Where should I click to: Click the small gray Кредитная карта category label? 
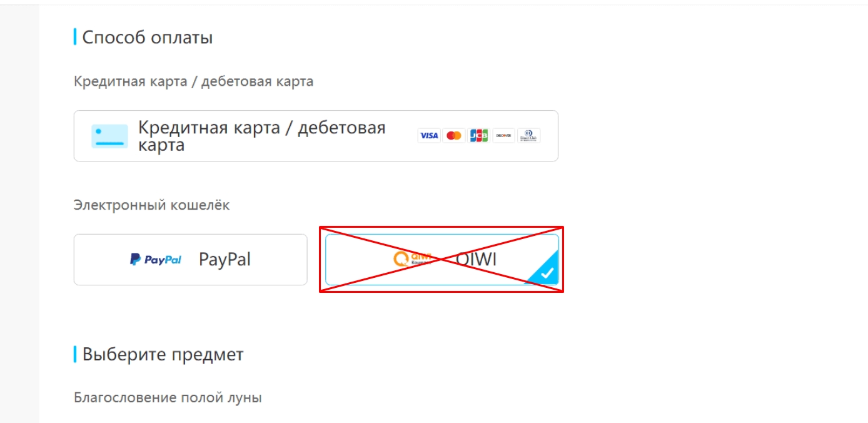coord(194,81)
